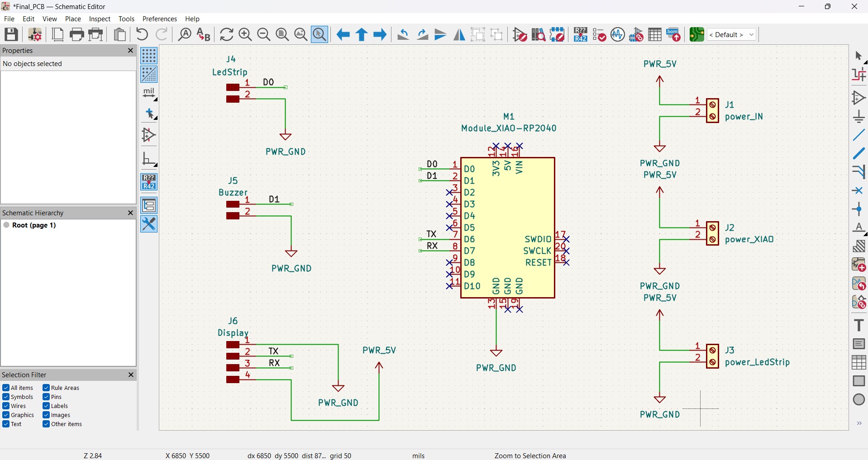Select the Add Text tool
The image size is (868, 460).
[x=859, y=325]
